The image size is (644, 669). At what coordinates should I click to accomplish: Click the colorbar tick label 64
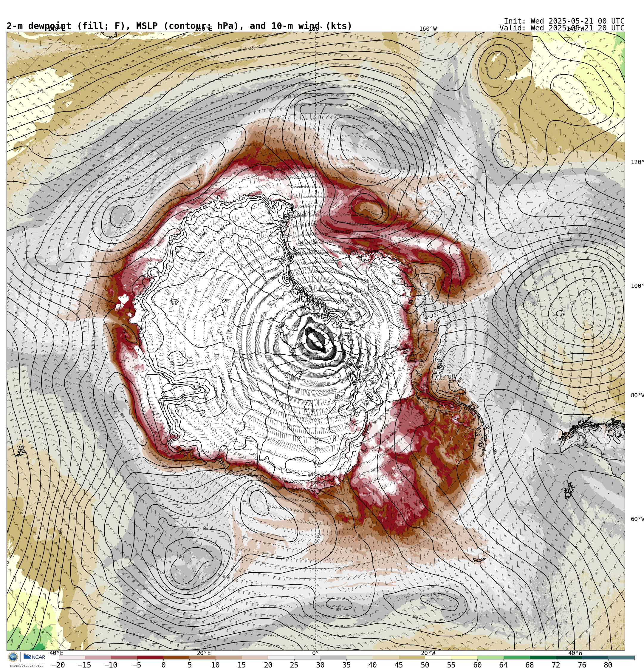click(x=503, y=665)
